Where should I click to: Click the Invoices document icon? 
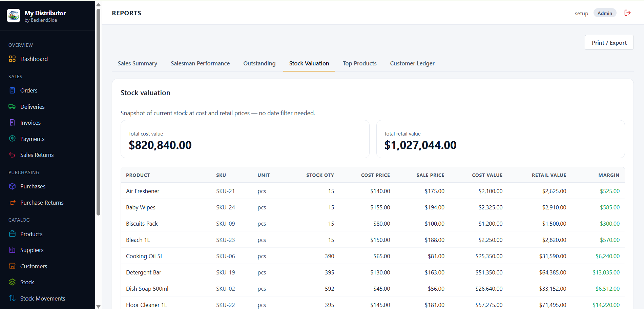pos(12,123)
